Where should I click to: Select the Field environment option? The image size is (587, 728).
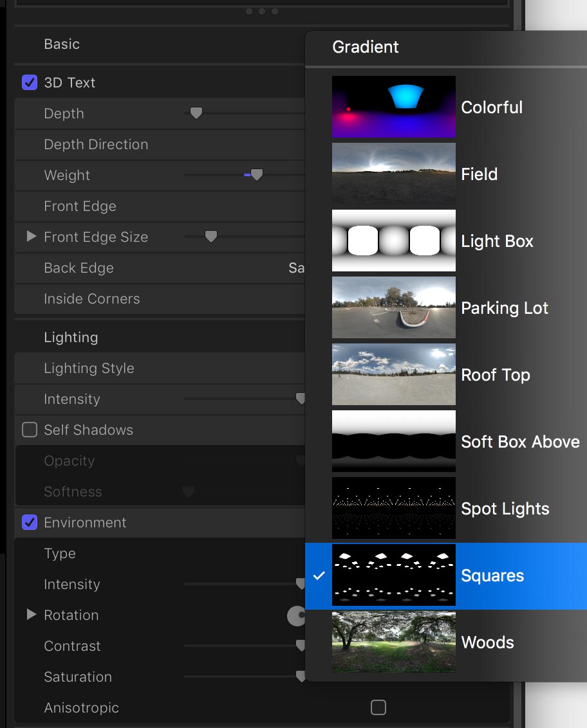(x=446, y=174)
